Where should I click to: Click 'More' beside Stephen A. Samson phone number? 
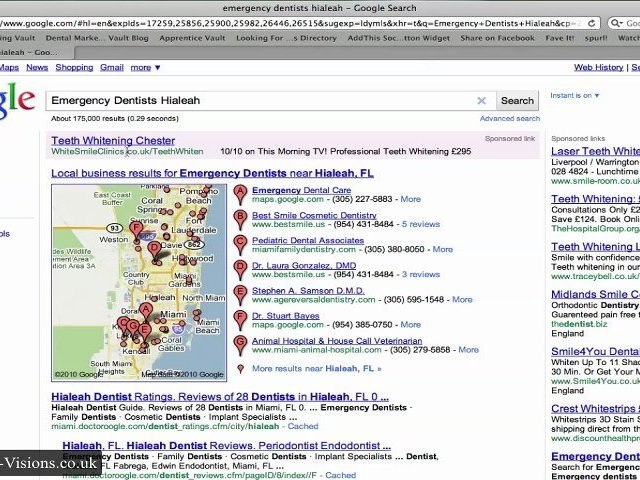pos(462,300)
